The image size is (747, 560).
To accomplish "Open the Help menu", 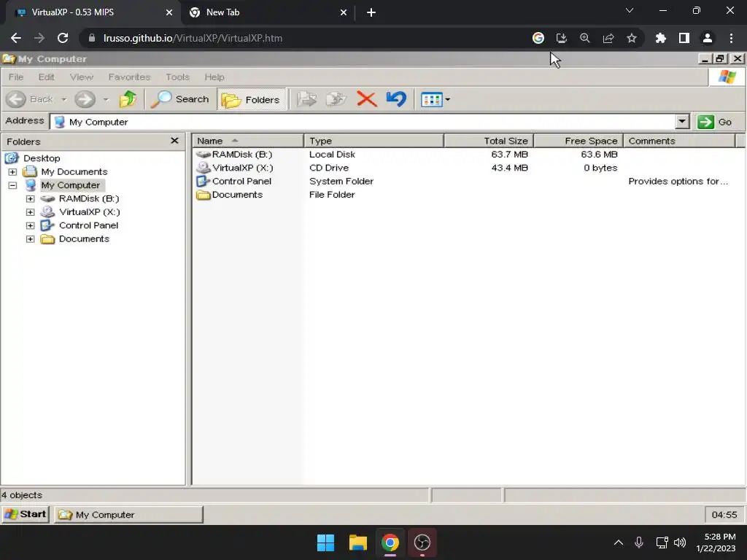I will (x=214, y=77).
